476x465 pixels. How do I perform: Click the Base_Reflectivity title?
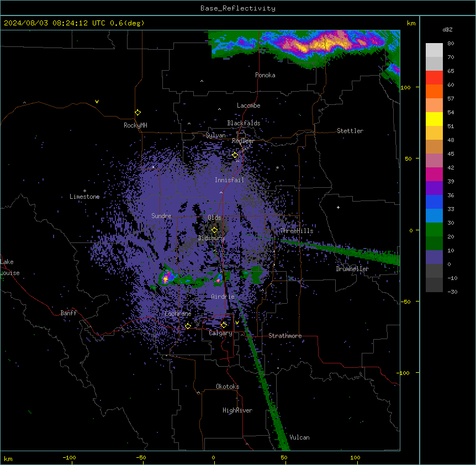coord(238,8)
